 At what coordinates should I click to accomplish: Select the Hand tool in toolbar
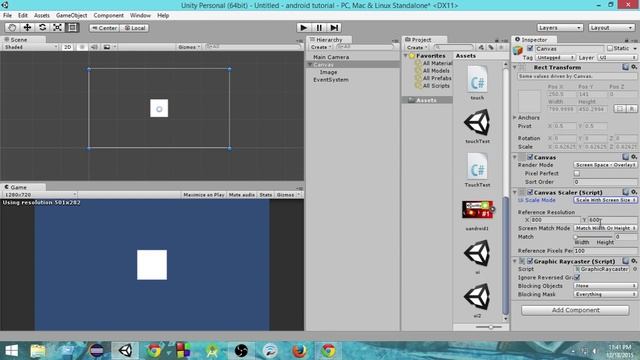point(12,28)
